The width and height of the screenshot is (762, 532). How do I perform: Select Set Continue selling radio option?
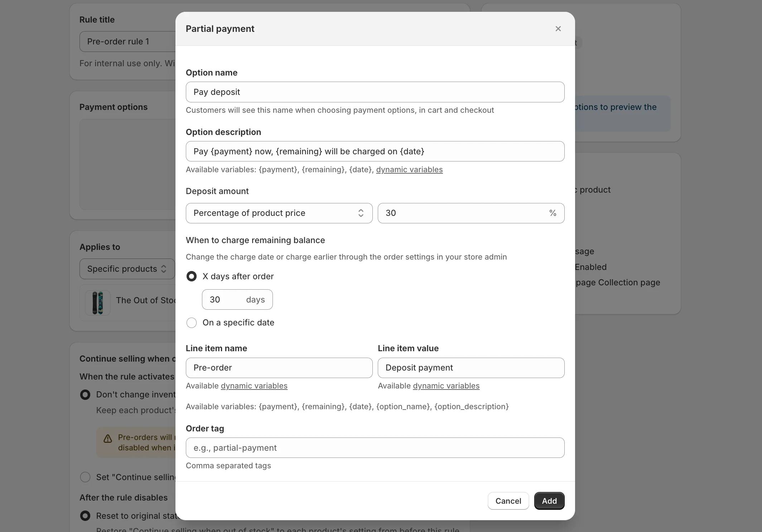(x=85, y=477)
